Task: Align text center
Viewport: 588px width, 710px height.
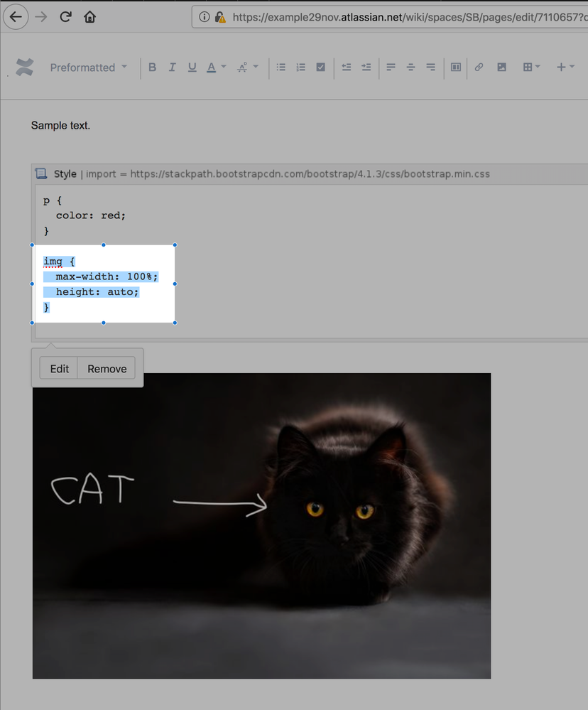Action: point(410,67)
